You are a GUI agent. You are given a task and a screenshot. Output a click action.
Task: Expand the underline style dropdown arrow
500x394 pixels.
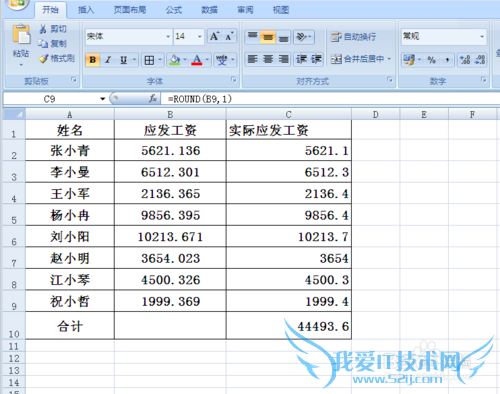(134, 60)
